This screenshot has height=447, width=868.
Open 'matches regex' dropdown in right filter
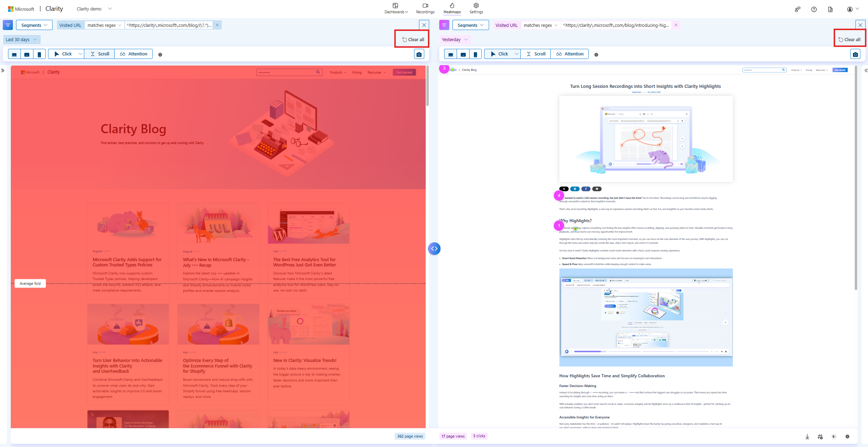(x=541, y=25)
